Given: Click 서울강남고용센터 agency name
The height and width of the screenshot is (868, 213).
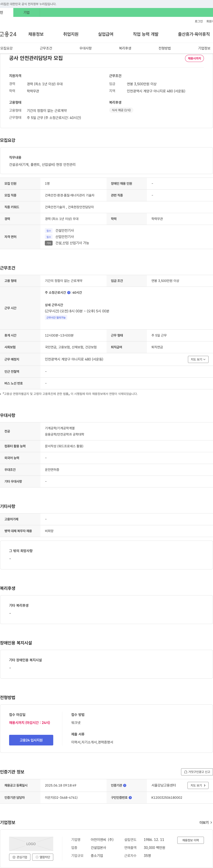Looking at the screenshot, I should tap(164, 785).
